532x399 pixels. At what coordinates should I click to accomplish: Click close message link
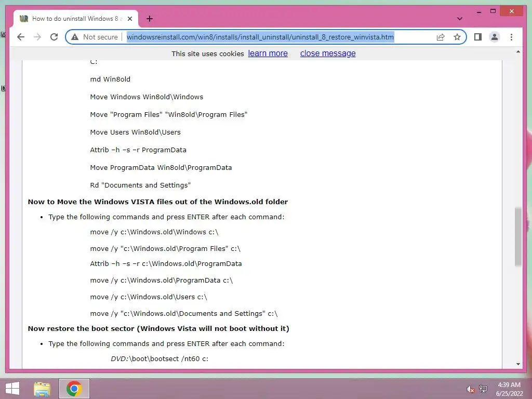tap(328, 54)
